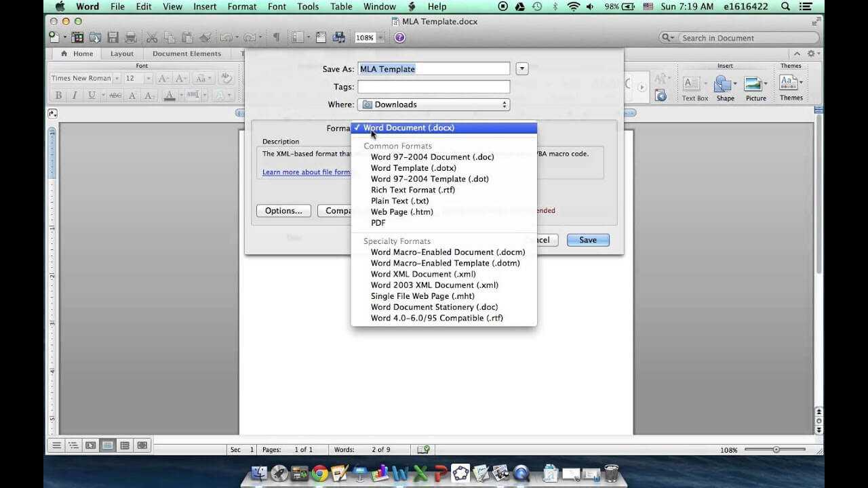Open the font color dropdown arrow
This screenshot has height=488, width=868.
pos(180,96)
